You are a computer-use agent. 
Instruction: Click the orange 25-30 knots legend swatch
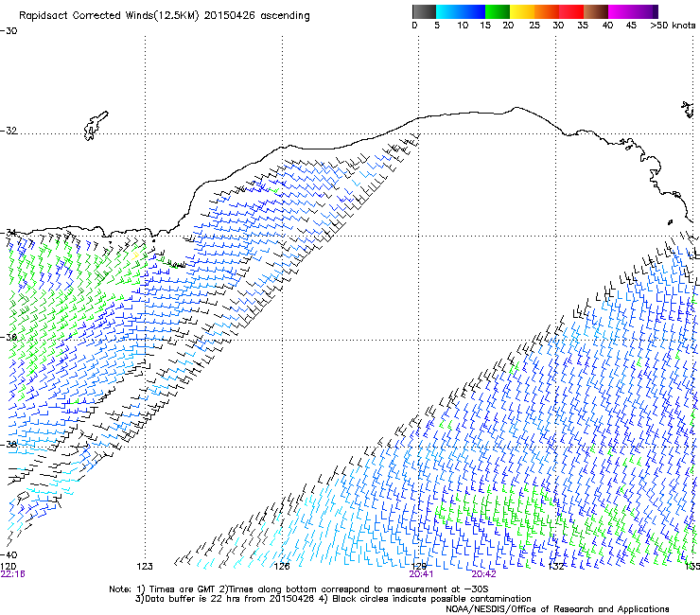pos(547,11)
